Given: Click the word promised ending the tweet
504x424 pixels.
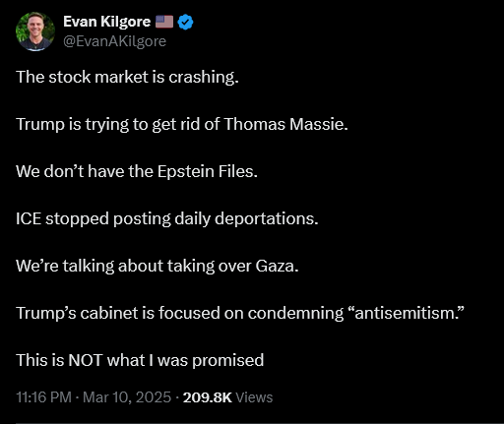Looking at the screenshot, I should pyautogui.click(x=228, y=360).
